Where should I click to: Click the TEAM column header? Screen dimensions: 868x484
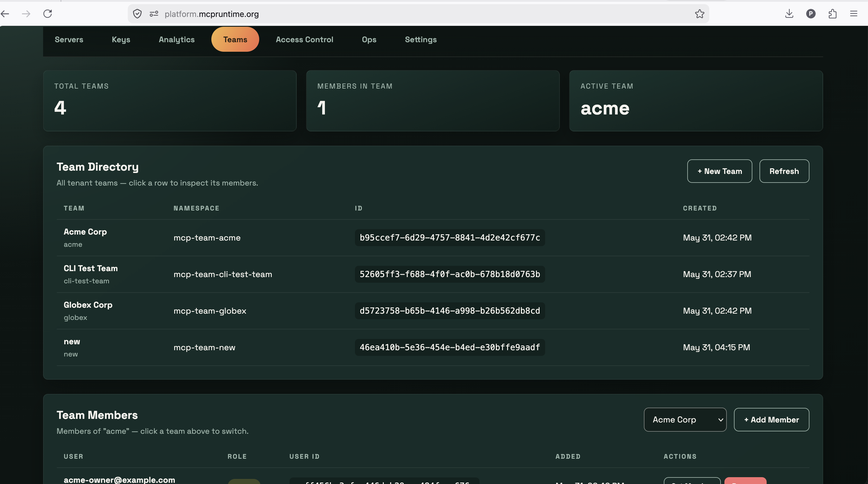[74, 208]
